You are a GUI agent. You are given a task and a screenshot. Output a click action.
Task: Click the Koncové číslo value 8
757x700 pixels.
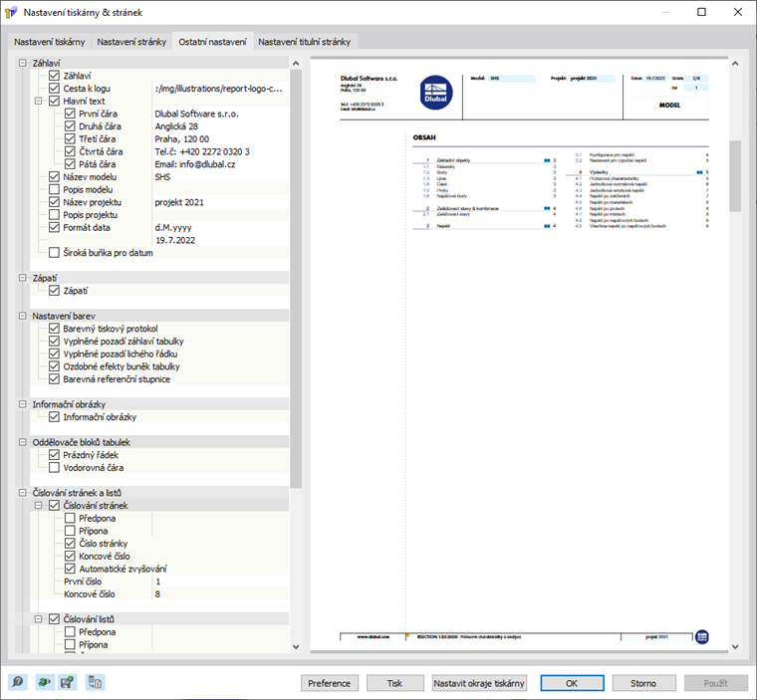click(221, 593)
